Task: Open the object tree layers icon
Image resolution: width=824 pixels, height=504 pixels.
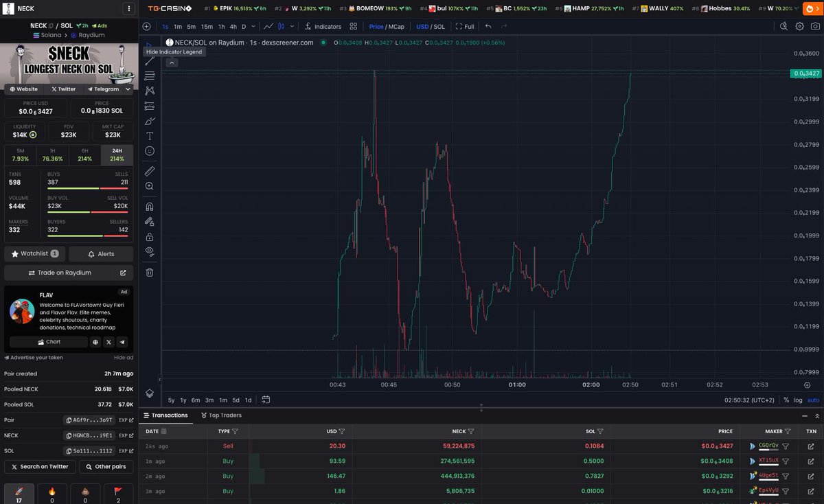Action: pyautogui.click(x=150, y=393)
